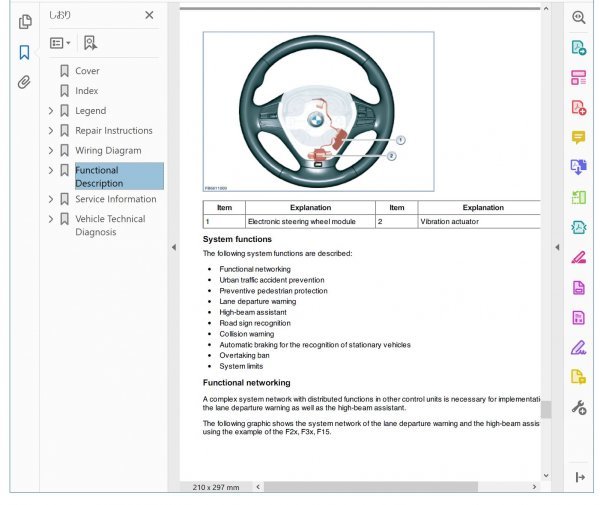Viewport: 600px width, 505px height.
Task: Expand the Wiring Diagram bookmark
Action: coord(51,150)
